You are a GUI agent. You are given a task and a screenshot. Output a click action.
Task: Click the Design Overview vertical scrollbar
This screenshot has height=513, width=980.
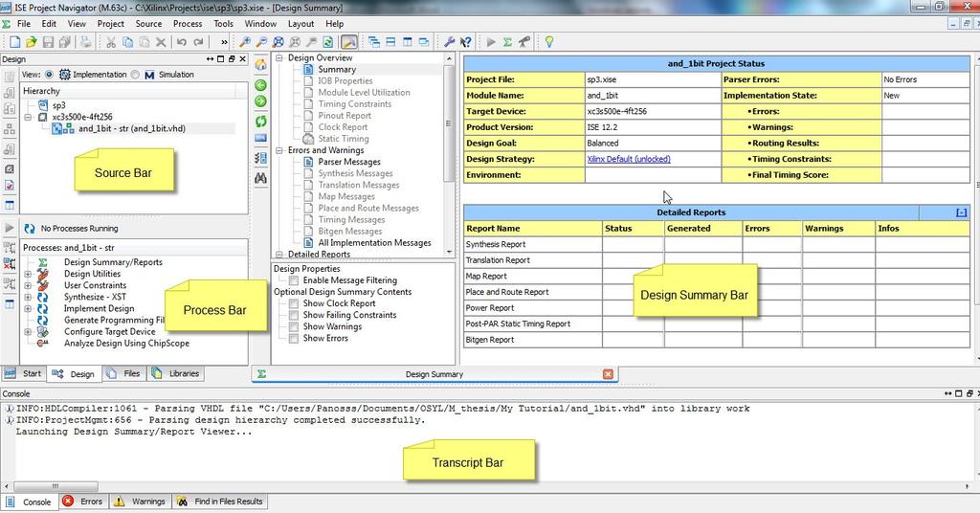click(449, 123)
